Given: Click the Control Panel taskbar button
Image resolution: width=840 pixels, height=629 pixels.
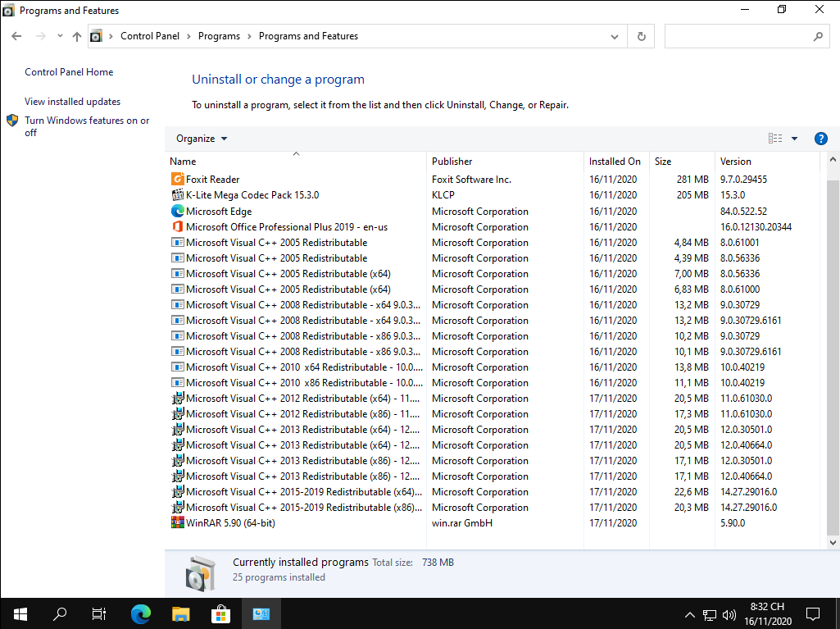Looking at the screenshot, I should (261, 613).
